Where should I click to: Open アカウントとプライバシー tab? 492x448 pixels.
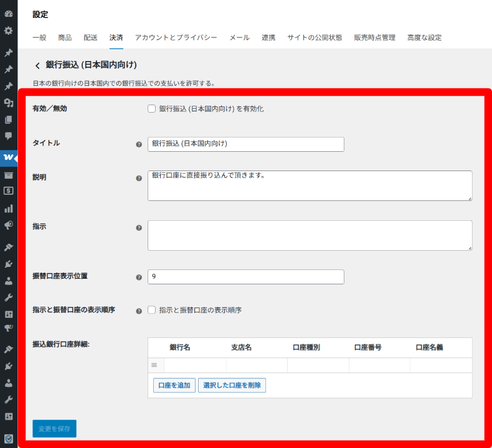(x=176, y=37)
